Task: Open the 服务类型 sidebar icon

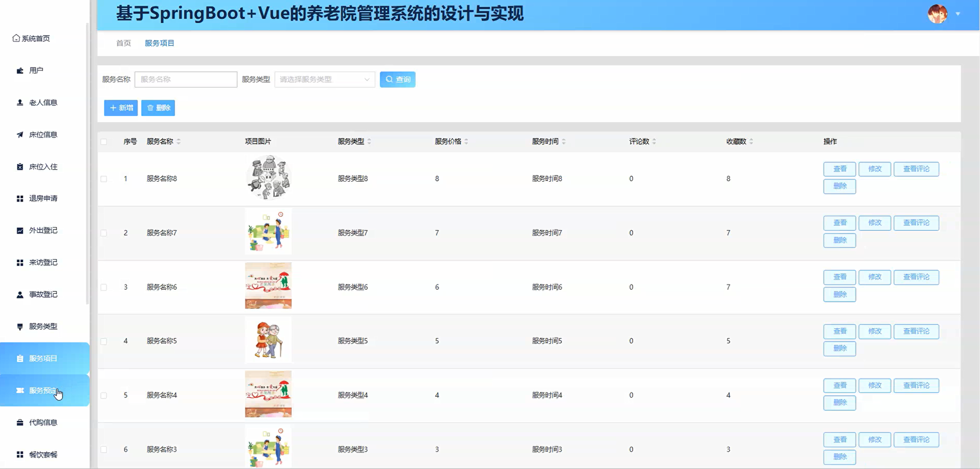Action: point(19,326)
